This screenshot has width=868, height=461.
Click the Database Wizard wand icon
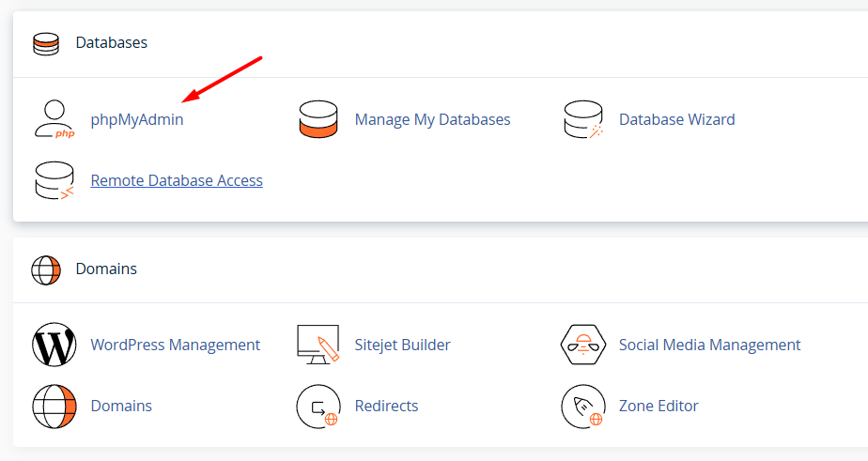click(582, 120)
